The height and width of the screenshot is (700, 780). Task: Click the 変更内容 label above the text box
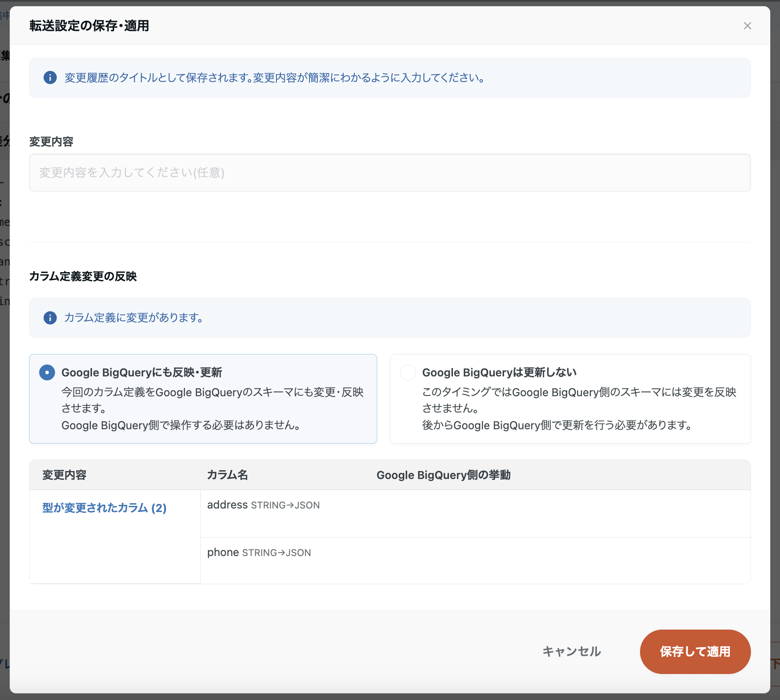tap(52, 142)
